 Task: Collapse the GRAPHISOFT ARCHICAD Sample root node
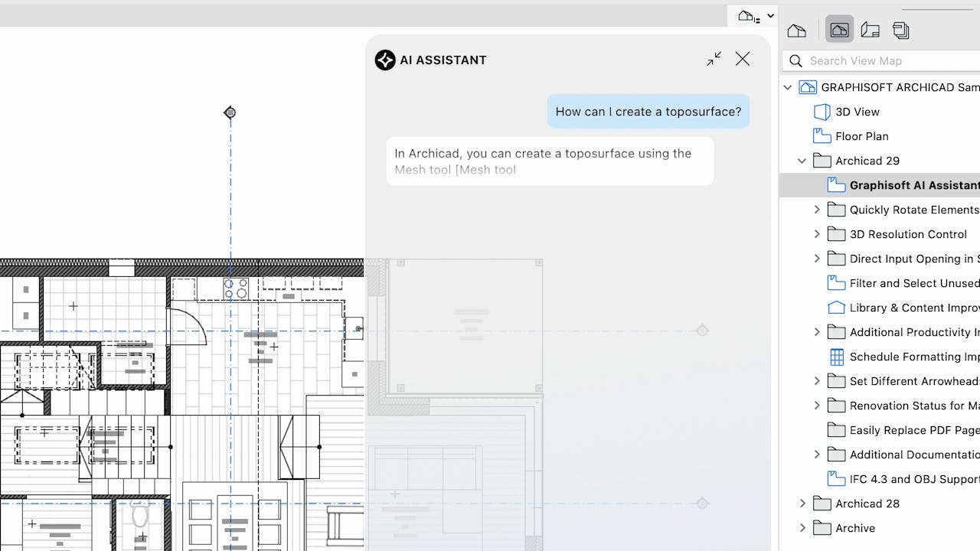[x=788, y=87]
